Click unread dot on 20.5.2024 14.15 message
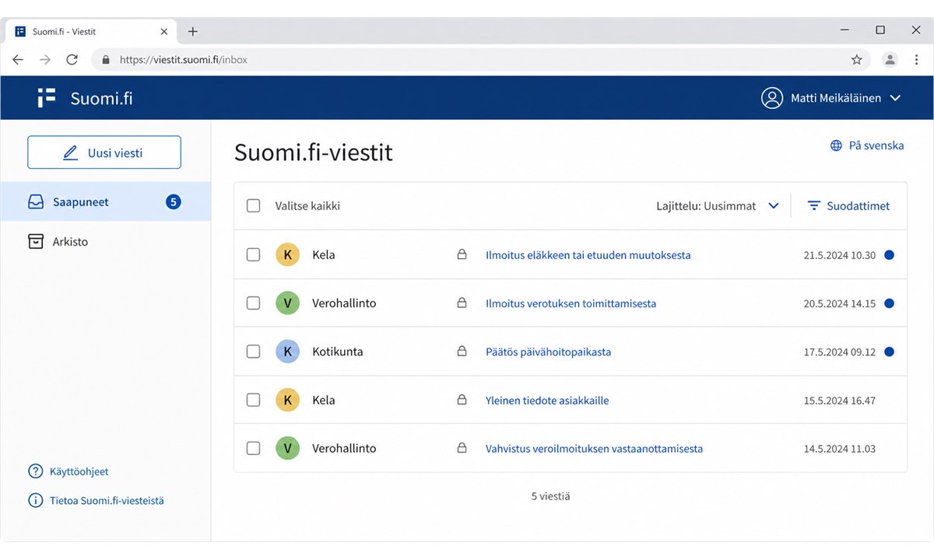This screenshot has height=560, width=934. coord(890,303)
